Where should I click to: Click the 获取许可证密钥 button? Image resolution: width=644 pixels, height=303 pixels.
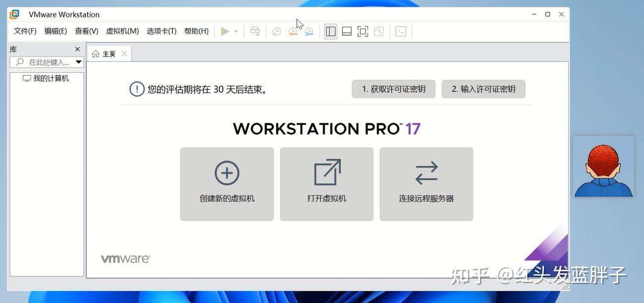[x=393, y=89]
